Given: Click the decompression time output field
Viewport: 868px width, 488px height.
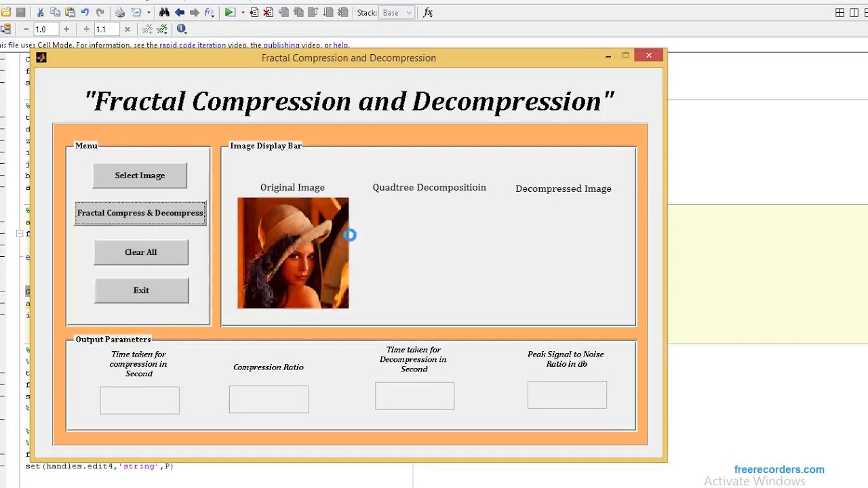Looking at the screenshot, I should click(x=415, y=396).
